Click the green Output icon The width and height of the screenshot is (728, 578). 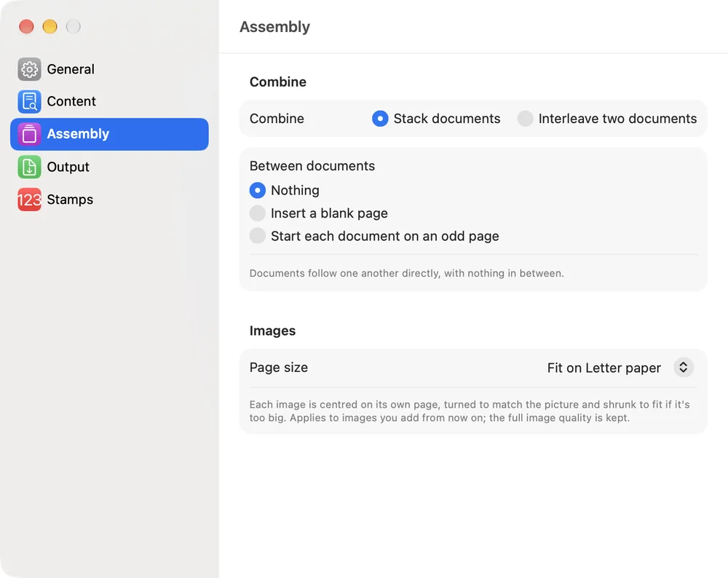point(29,167)
